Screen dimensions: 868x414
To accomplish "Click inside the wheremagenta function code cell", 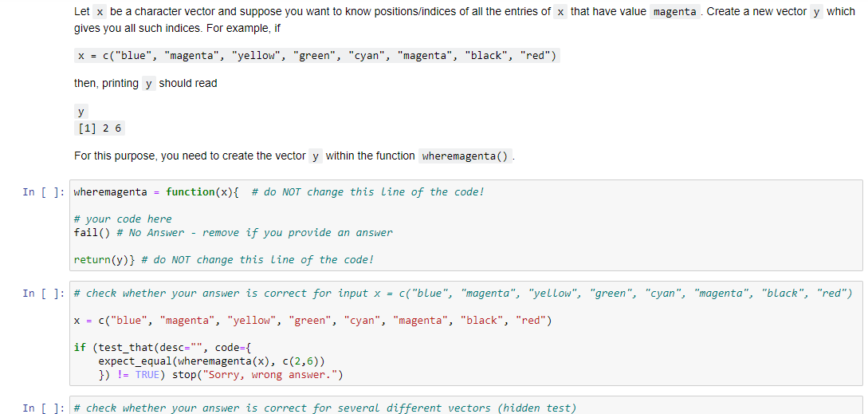I will 465,225.
